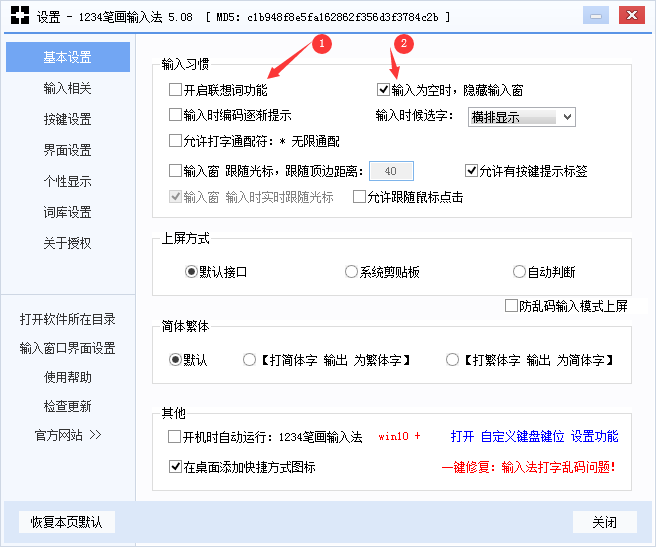Viewport: 656px width, 547px height.
Task: Visit 官方网站 >>
Action: [x=68, y=435]
